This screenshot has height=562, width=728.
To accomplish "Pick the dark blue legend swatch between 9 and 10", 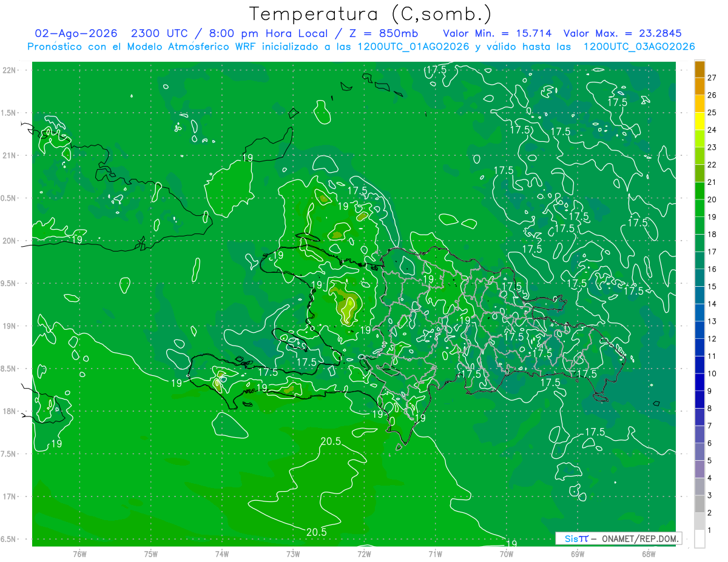I will 699,382.
